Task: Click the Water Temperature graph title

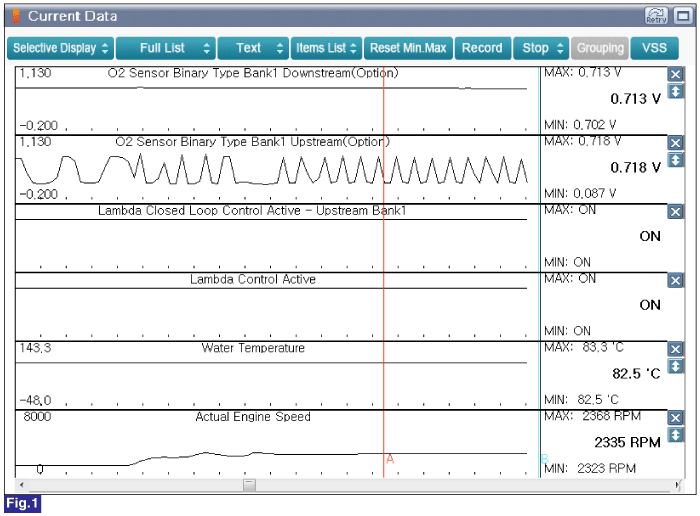Action: [x=253, y=348]
